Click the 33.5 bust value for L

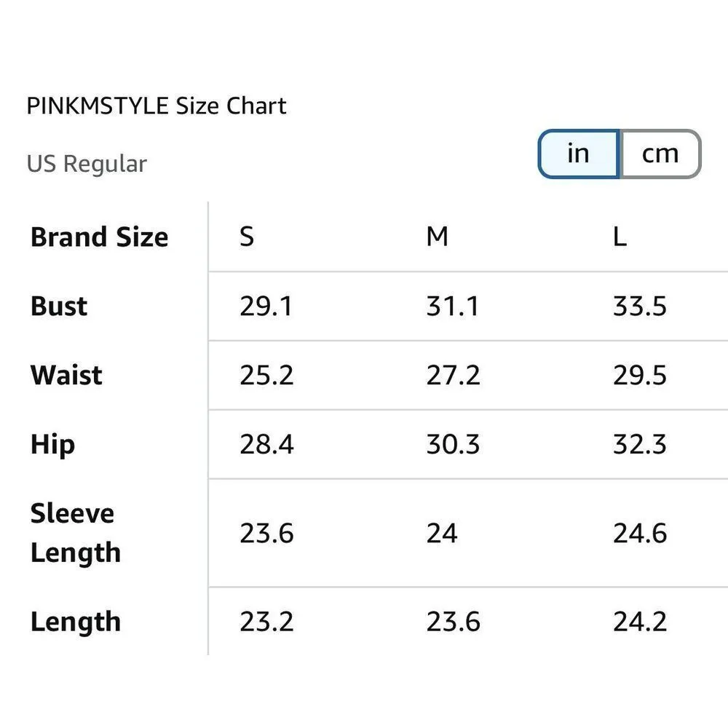click(639, 306)
